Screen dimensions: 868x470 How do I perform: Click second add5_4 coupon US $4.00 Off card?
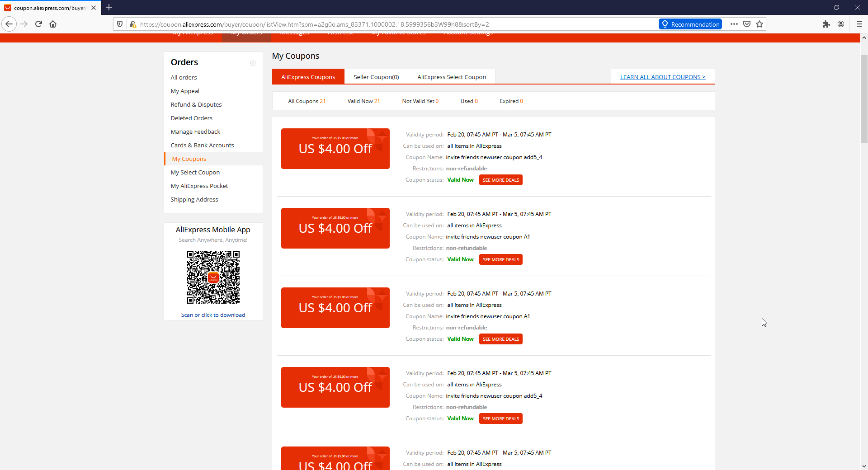tap(335, 387)
